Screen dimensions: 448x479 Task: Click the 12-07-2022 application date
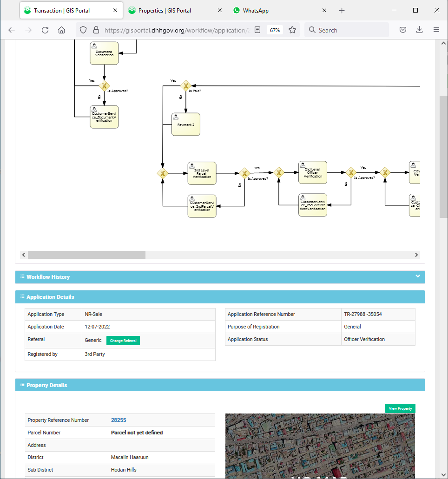tap(97, 327)
